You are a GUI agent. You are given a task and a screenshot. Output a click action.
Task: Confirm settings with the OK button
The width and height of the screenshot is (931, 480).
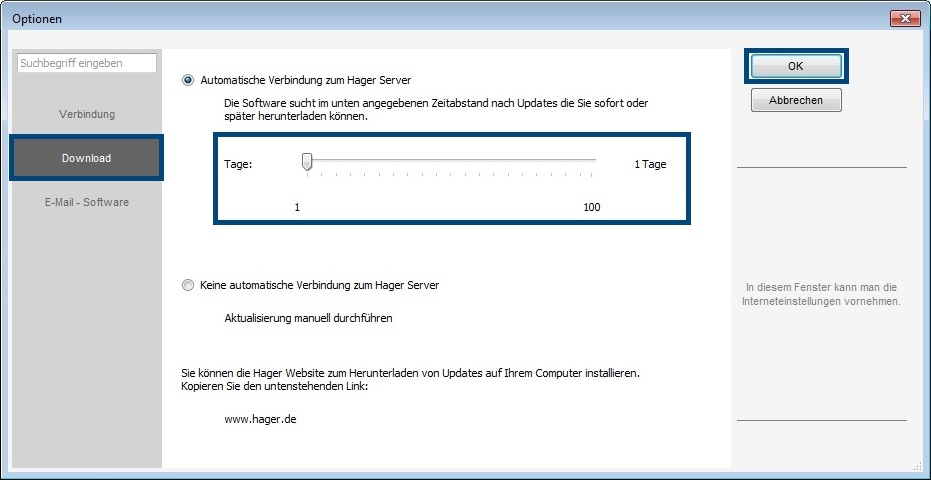tap(795, 66)
